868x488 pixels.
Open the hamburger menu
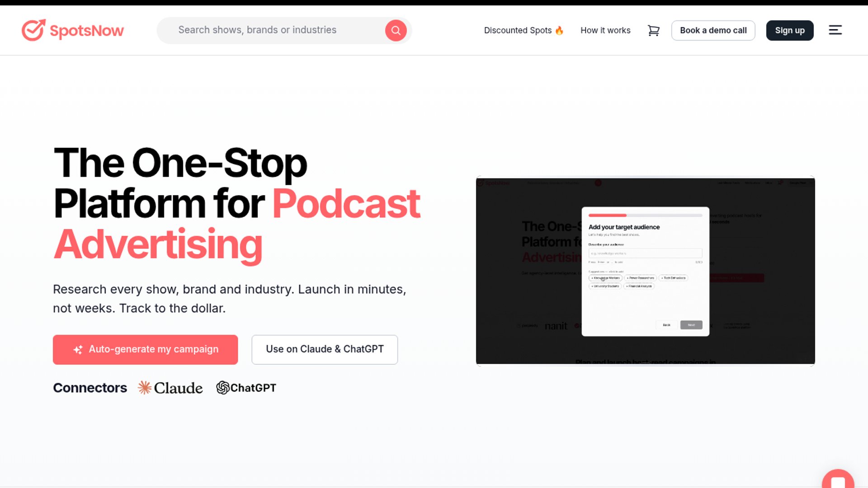pyautogui.click(x=835, y=30)
